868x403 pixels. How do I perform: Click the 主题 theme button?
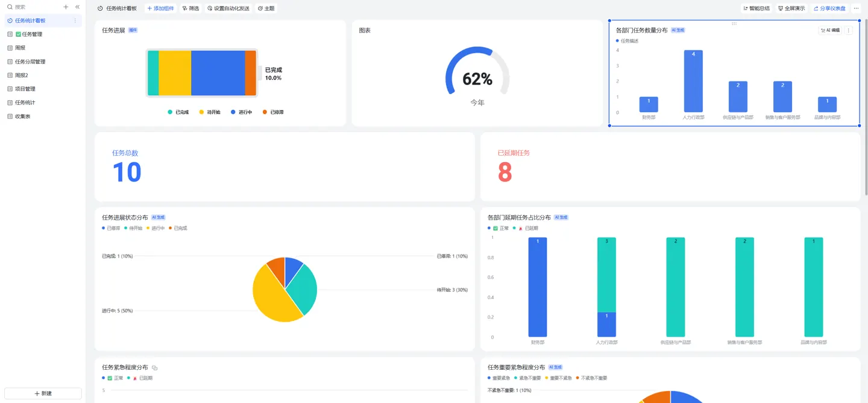(266, 8)
